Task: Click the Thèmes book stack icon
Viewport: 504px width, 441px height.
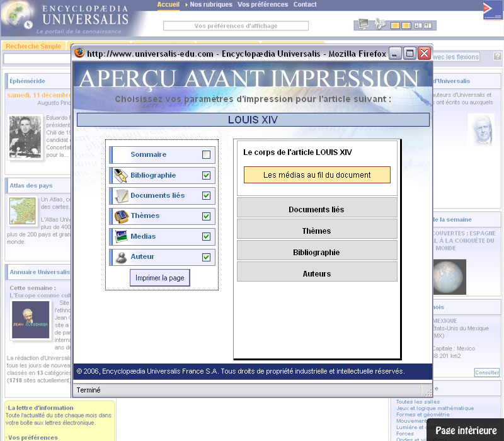Action: 121,216
